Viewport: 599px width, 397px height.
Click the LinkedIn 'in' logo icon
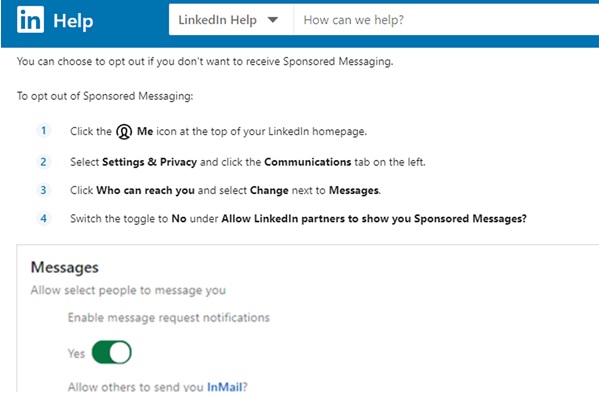[x=30, y=19]
